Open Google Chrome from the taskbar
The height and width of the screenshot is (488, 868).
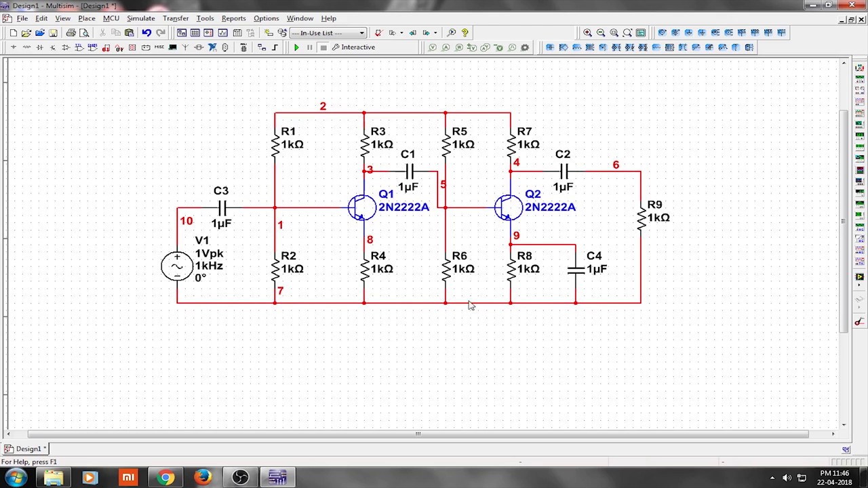165,478
